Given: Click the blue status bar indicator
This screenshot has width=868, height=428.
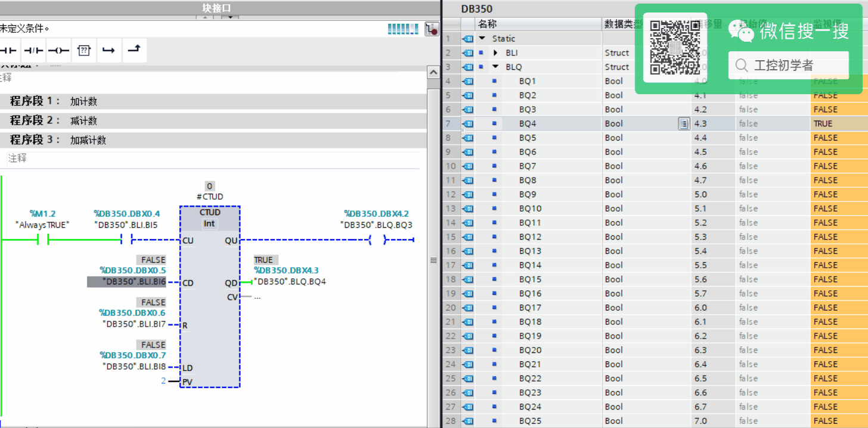Looking at the screenshot, I should [403, 29].
